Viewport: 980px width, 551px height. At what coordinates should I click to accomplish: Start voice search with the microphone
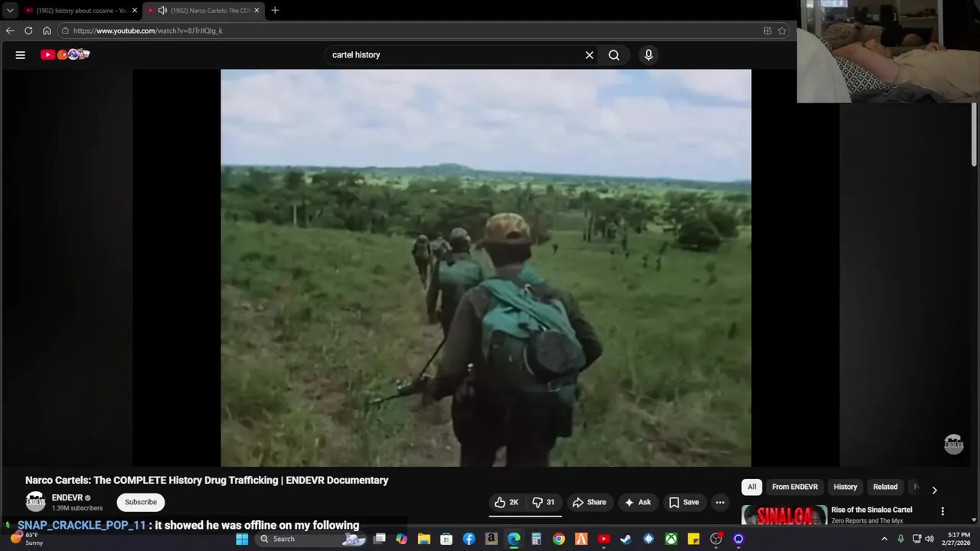point(648,55)
